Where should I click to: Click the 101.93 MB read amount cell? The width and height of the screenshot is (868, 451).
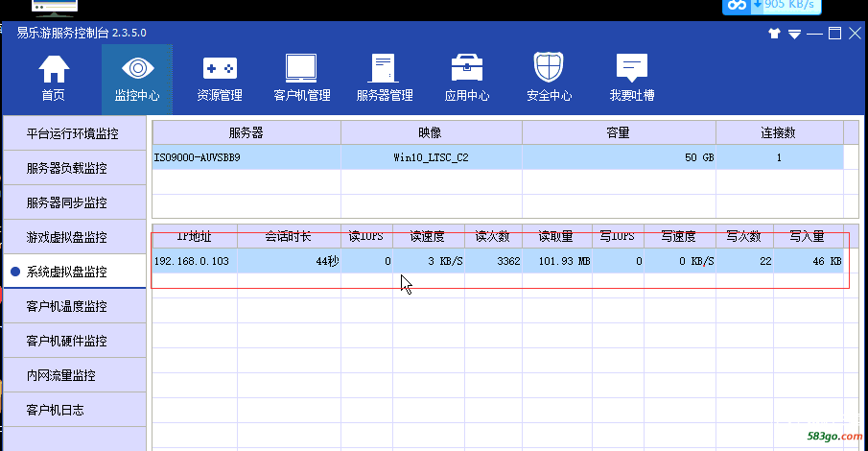[x=557, y=261]
